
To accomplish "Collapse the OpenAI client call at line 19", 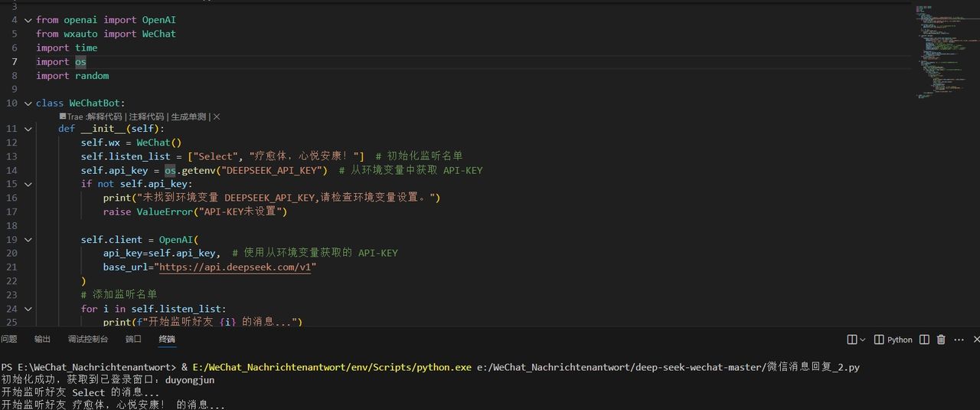I will click(x=28, y=239).
